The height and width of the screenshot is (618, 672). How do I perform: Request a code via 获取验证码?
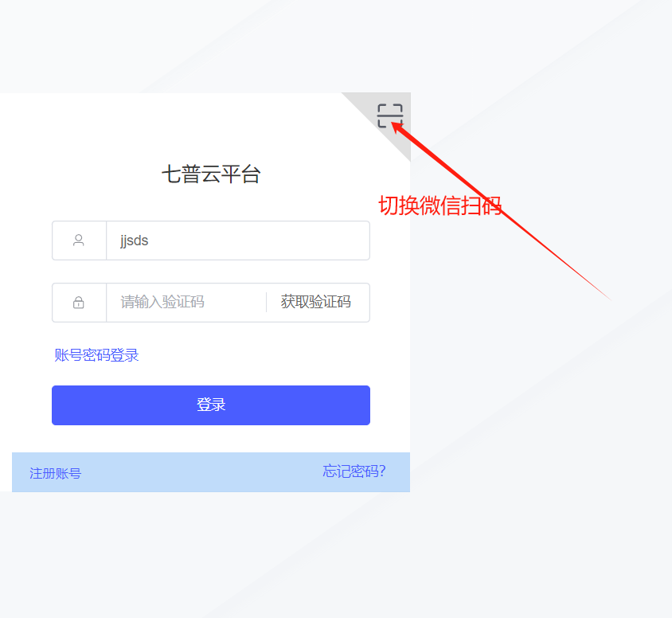click(x=316, y=302)
